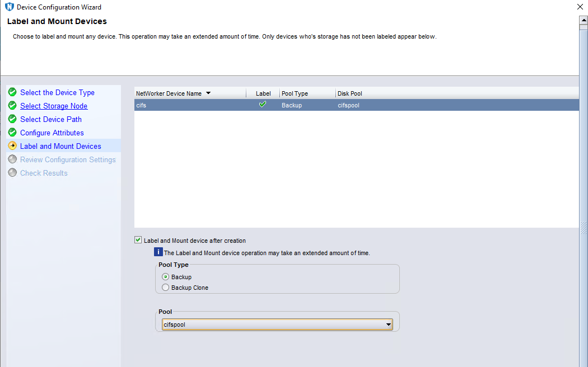The width and height of the screenshot is (588, 367).
Task: Click the scrollbar up arrow at top right
Action: click(x=584, y=20)
